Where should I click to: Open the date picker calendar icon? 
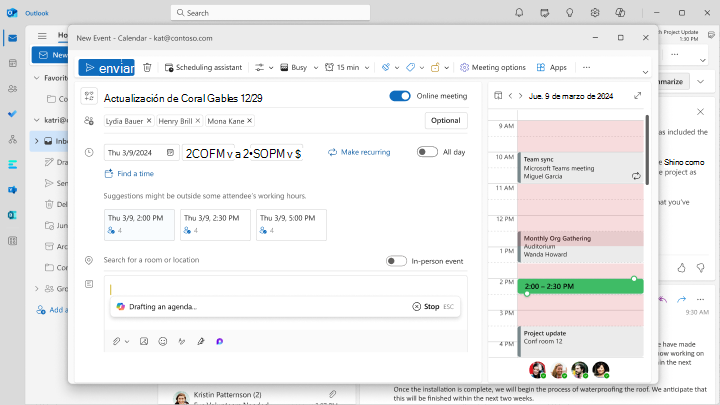(x=170, y=152)
